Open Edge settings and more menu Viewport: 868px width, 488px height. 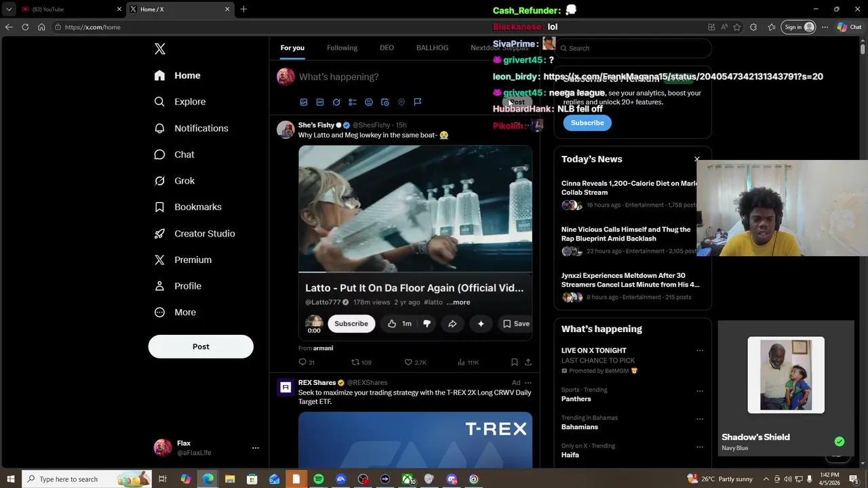825,27
